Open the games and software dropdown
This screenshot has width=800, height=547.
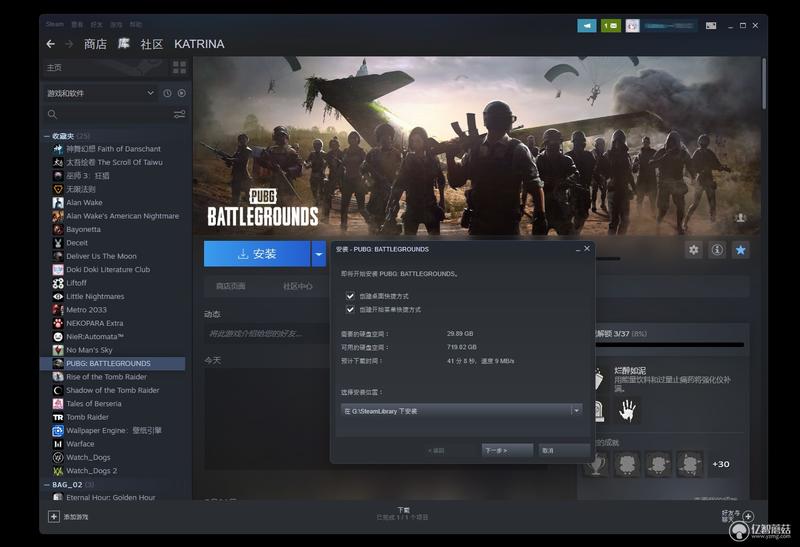tap(101, 93)
